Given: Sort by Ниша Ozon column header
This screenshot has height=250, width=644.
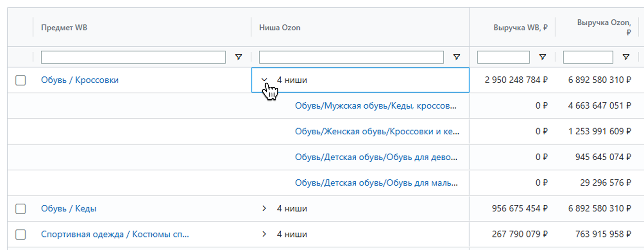Looking at the screenshot, I should pyautogui.click(x=280, y=28).
